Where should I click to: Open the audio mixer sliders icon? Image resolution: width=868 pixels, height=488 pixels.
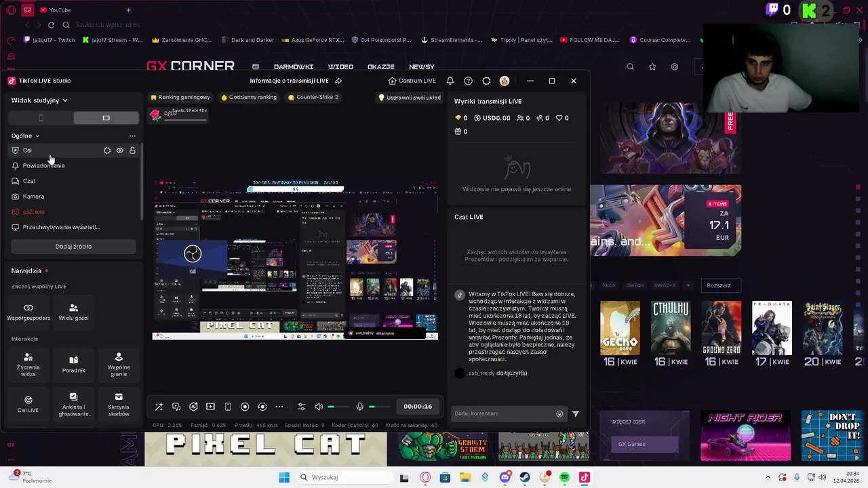tap(301, 407)
